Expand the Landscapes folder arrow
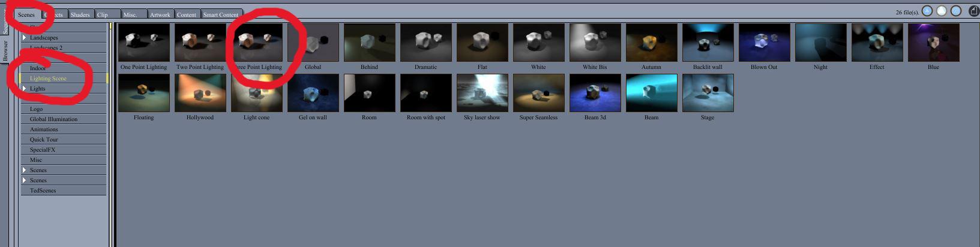This screenshot has height=247, width=980. coord(25,38)
